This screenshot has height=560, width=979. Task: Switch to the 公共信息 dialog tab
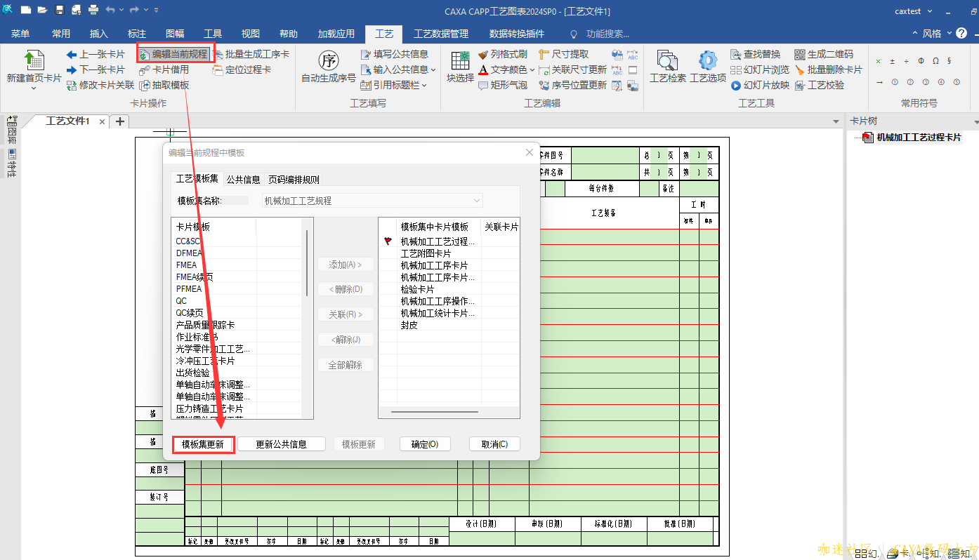(x=243, y=178)
